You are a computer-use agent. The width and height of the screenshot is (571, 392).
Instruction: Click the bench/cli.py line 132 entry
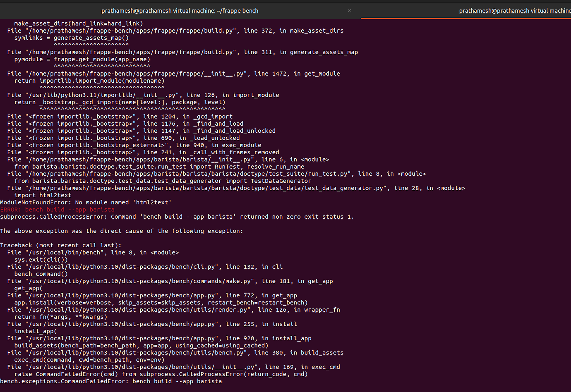tap(145, 267)
